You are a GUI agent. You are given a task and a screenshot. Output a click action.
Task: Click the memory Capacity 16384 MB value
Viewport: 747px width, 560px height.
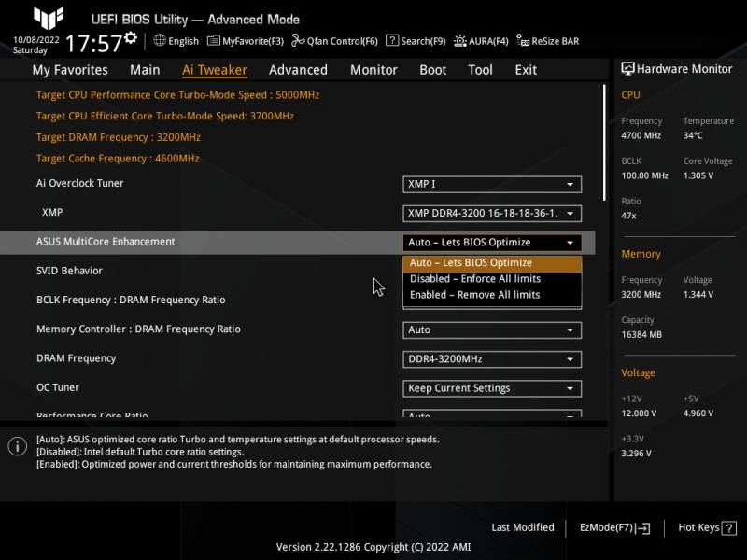click(x=641, y=335)
